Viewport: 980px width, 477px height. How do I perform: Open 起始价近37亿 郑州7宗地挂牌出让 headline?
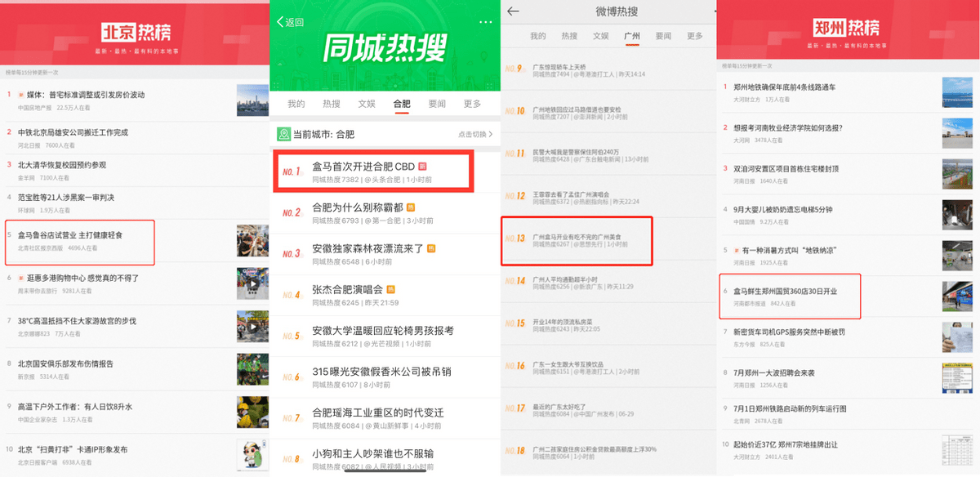coord(785,444)
